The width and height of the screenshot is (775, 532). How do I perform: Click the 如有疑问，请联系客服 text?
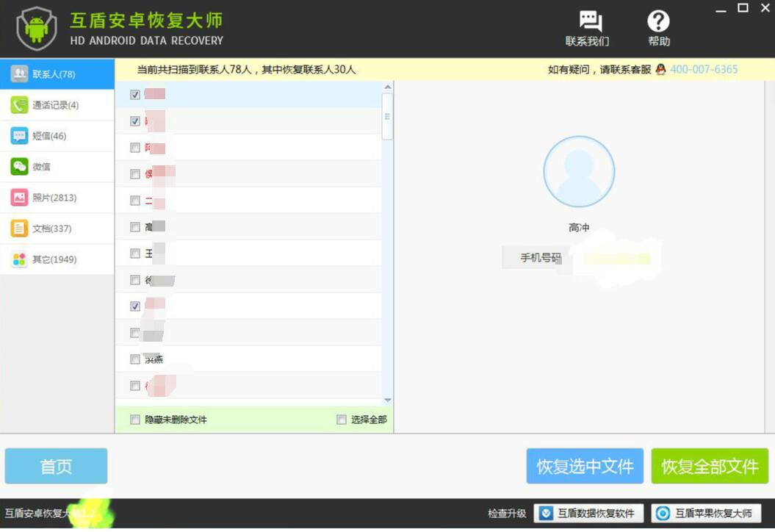(599, 70)
